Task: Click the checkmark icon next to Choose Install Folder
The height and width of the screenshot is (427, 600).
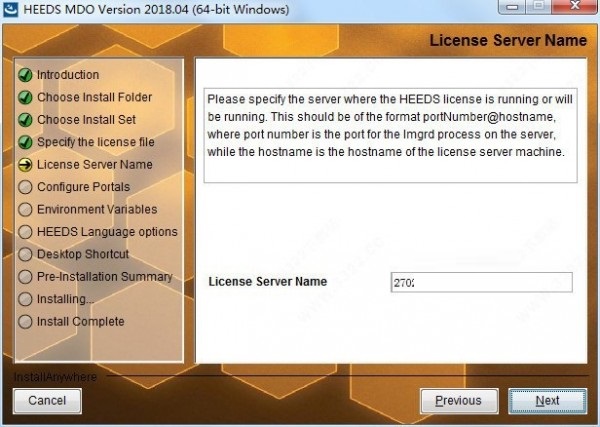Action: (x=25, y=97)
